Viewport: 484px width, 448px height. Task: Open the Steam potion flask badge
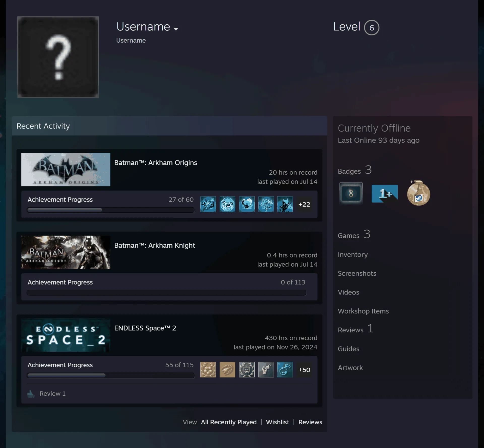[x=418, y=193]
